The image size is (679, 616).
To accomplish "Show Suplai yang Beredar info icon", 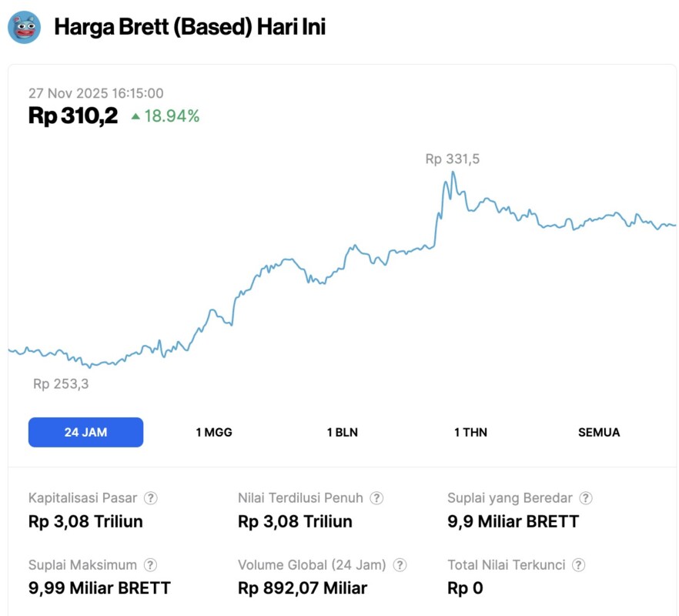I will point(586,498).
